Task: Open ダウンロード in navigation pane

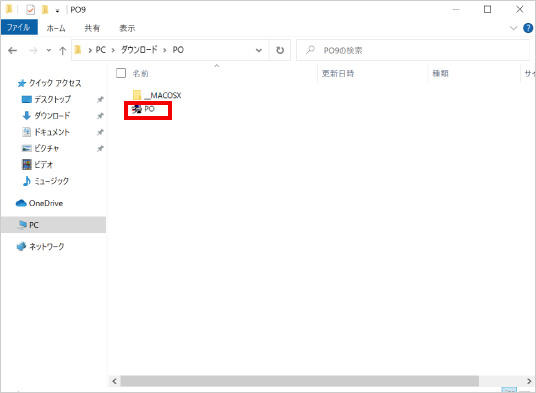Action: [x=46, y=116]
